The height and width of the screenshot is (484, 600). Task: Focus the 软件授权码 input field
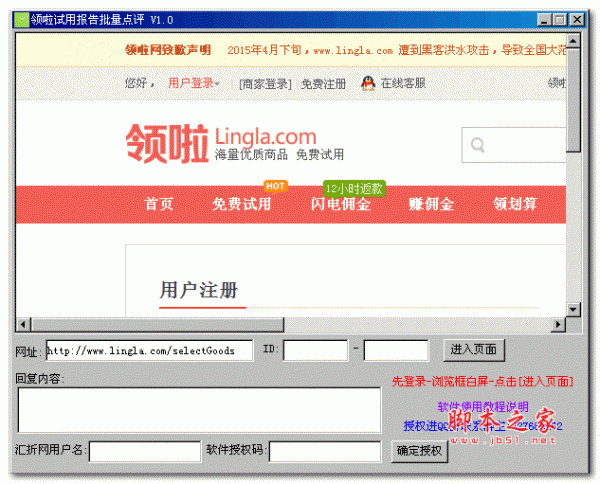(x=325, y=451)
